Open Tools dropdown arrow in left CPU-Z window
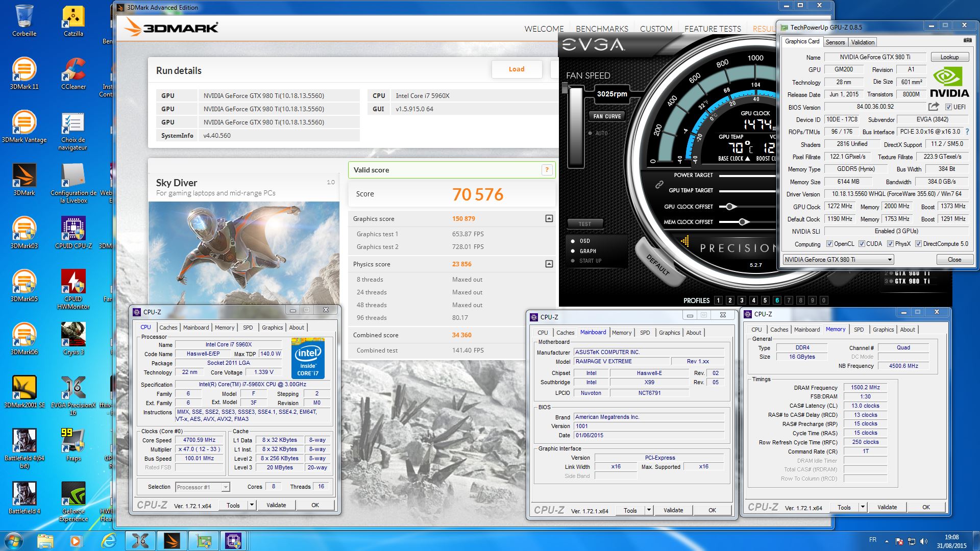 [251, 505]
